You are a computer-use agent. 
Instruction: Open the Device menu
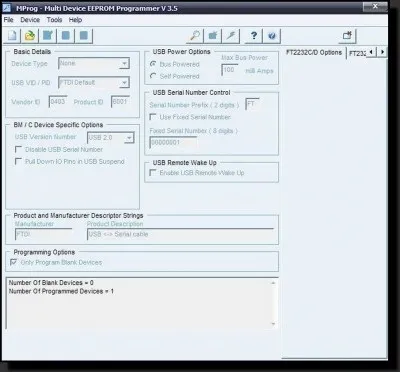30,20
